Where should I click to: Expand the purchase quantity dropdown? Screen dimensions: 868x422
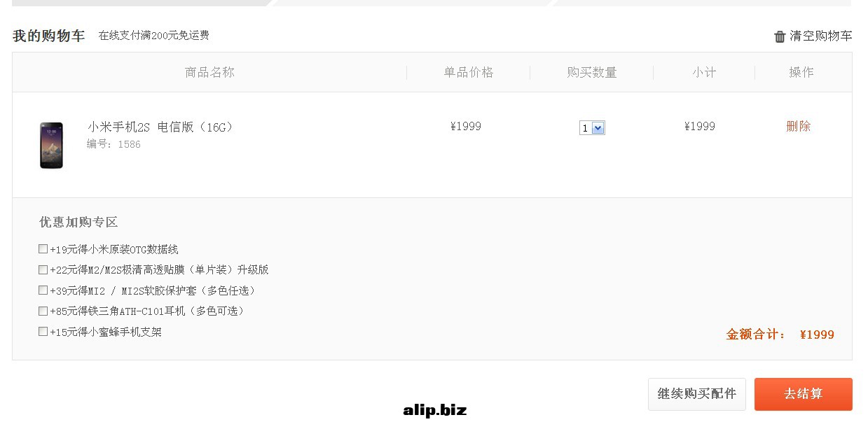tap(592, 128)
